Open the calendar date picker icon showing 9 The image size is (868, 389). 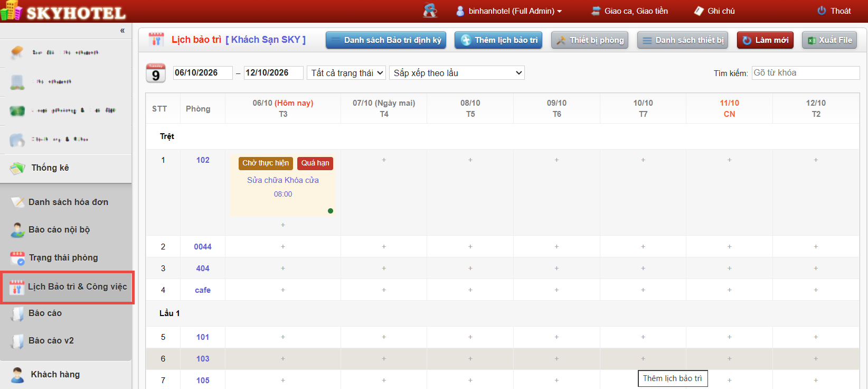(156, 73)
